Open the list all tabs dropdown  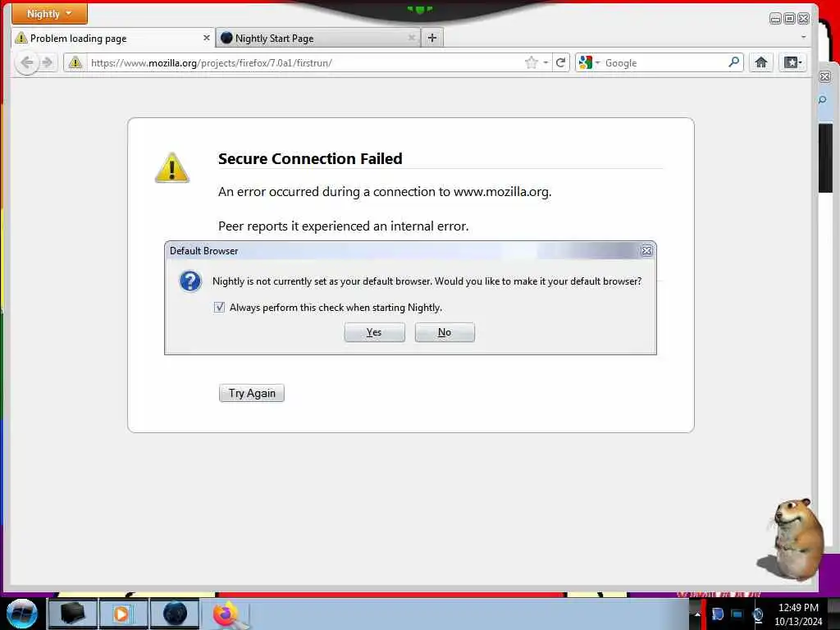[804, 37]
